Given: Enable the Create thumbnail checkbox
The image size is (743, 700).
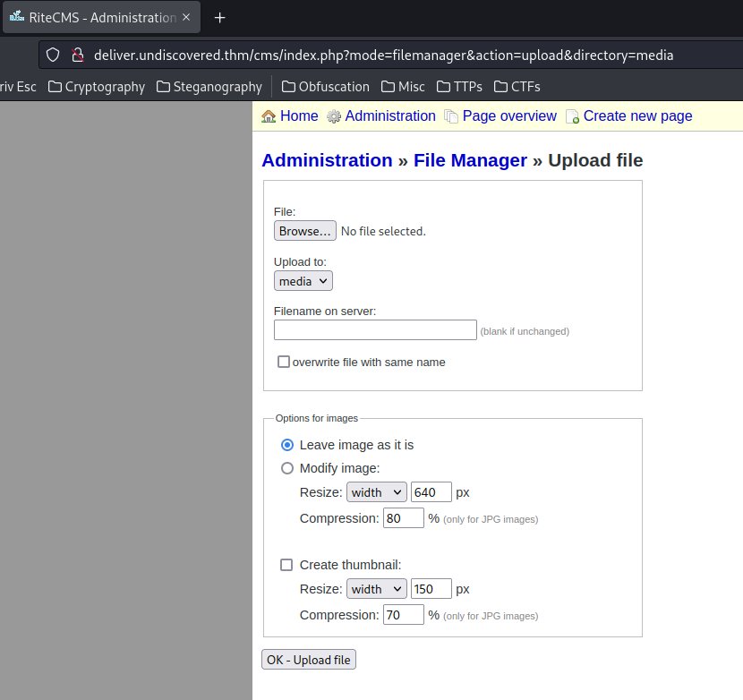Looking at the screenshot, I should pos(286,565).
